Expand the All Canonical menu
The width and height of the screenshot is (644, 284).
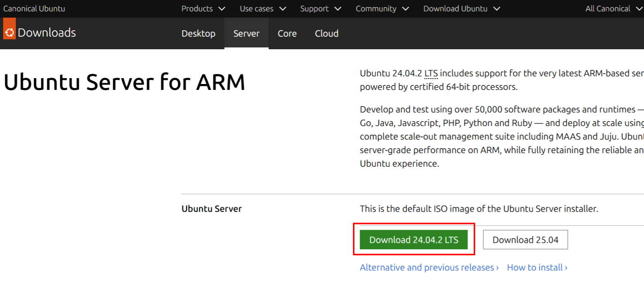click(613, 9)
